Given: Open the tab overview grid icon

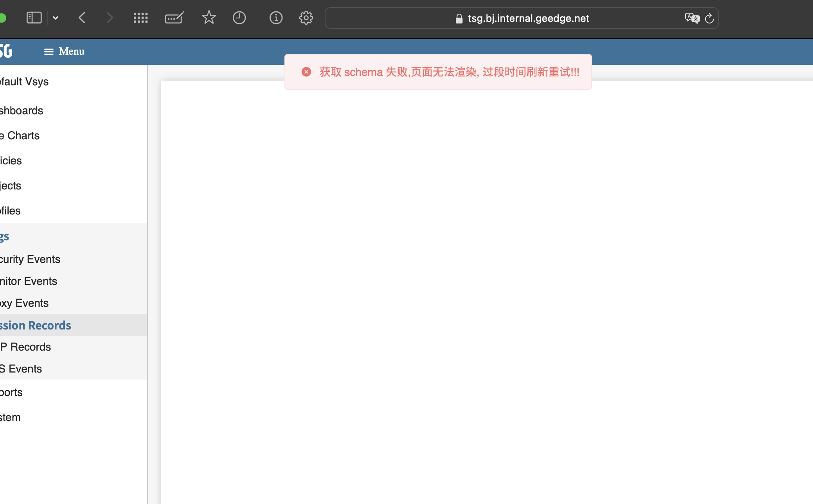Looking at the screenshot, I should (x=140, y=18).
